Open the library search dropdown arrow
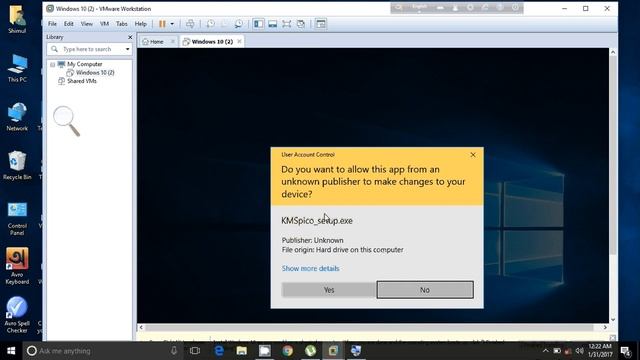This screenshot has width=640, height=360. [x=128, y=49]
